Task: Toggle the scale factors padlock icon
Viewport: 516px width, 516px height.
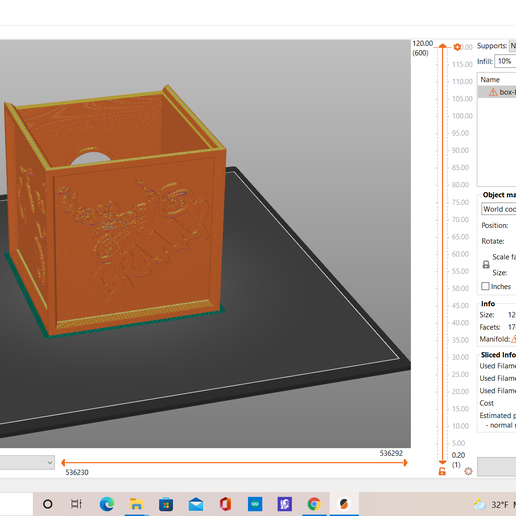Action: 486,265
